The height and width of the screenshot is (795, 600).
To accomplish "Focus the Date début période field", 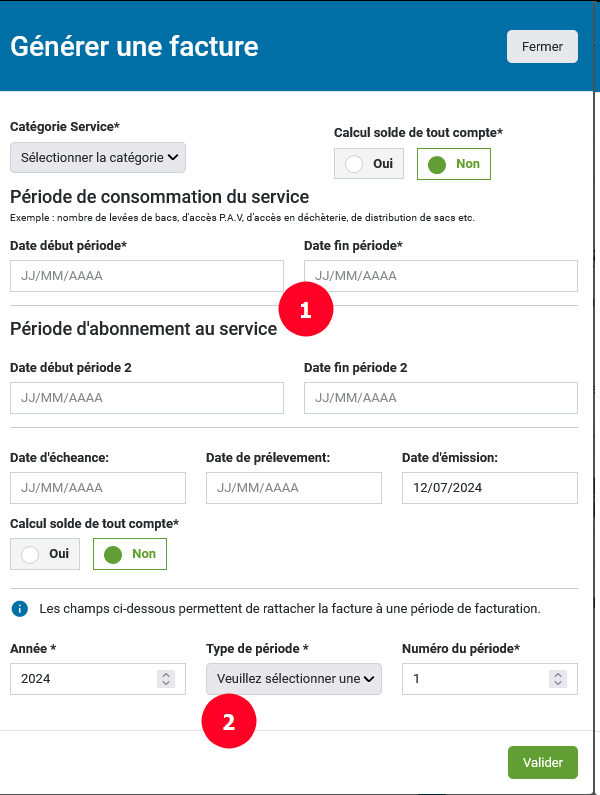I will pyautogui.click(x=147, y=276).
